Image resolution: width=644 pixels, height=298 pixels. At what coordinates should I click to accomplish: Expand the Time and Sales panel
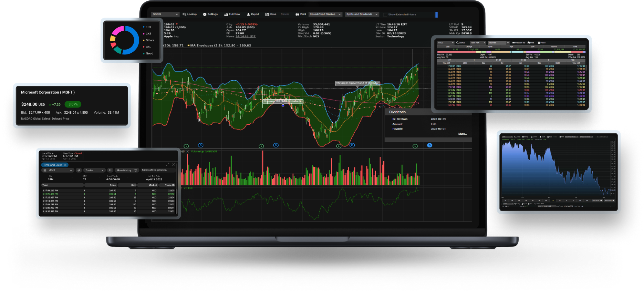tap(168, 164)
